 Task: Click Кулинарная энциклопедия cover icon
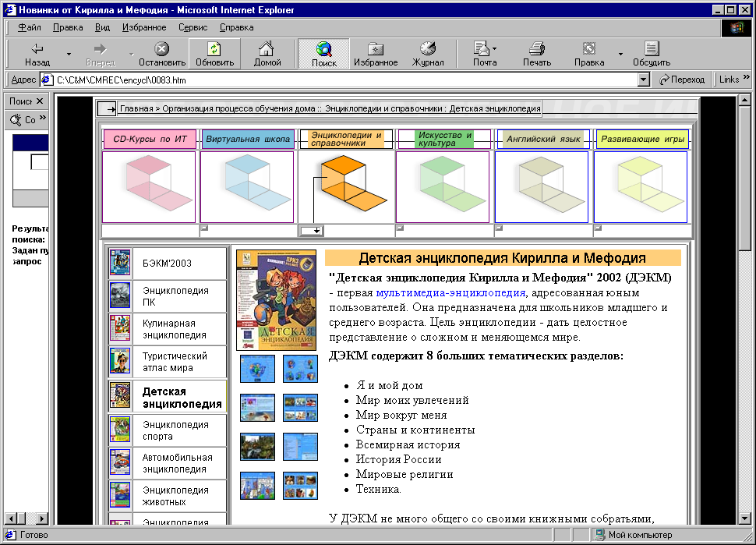click(x=119, y=328)
